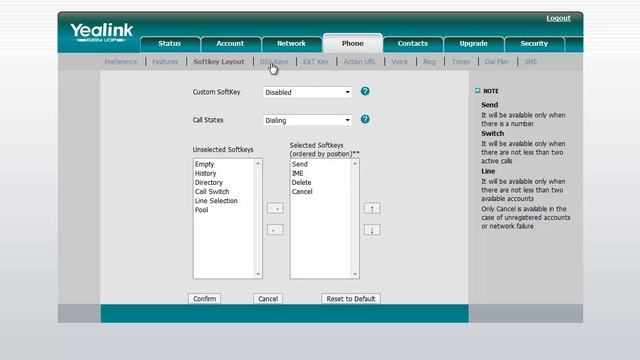Screen dimensions: 640x360
Task: Switch to the Account tab
Action: coord(230,44)
